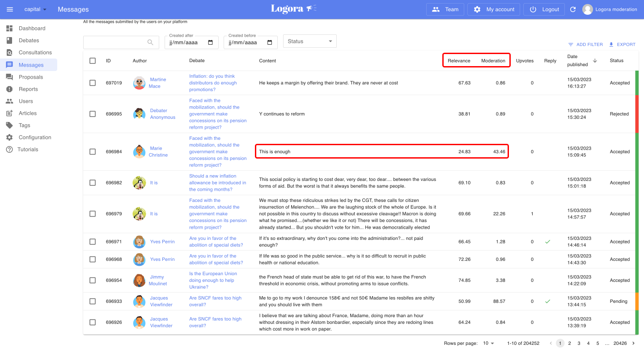
Task: Open the capital workspace selector
Action: 34,9
